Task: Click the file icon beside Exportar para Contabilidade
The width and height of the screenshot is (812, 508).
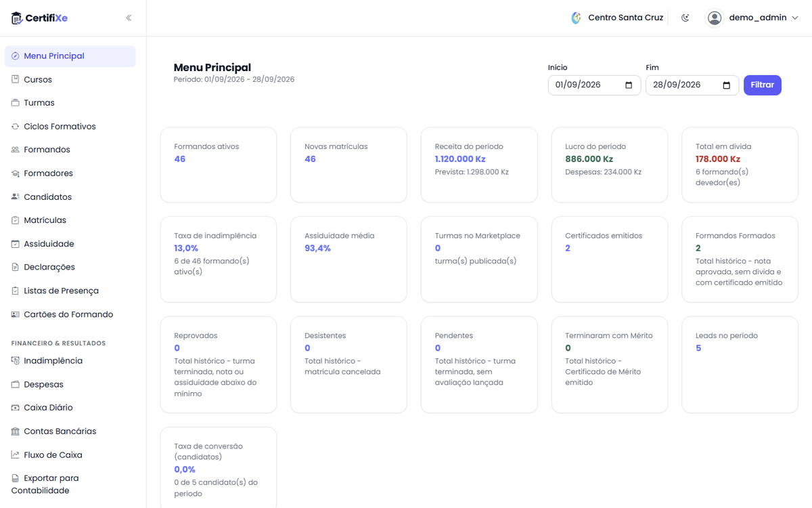Action: (x=16, y=478)
